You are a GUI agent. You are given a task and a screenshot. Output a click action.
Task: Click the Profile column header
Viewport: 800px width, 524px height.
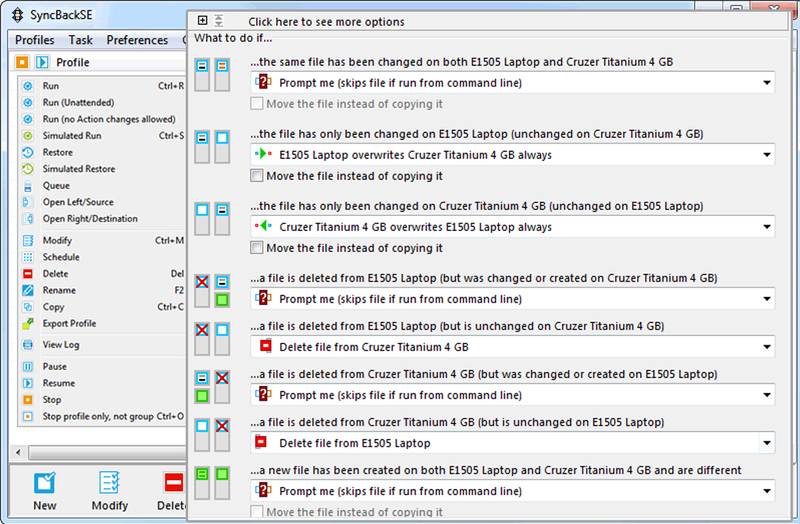point(73,62)
